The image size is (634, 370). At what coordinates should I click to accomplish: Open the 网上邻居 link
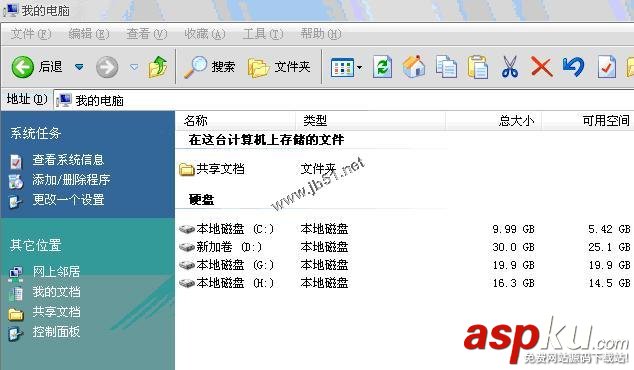click(56, 272)
